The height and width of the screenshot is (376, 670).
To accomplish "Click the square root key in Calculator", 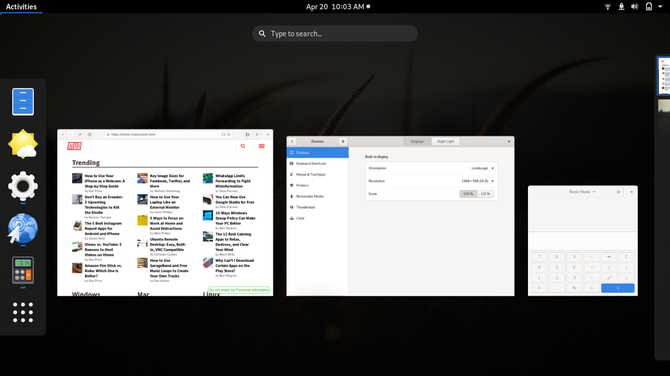I will tap(626, 278).
